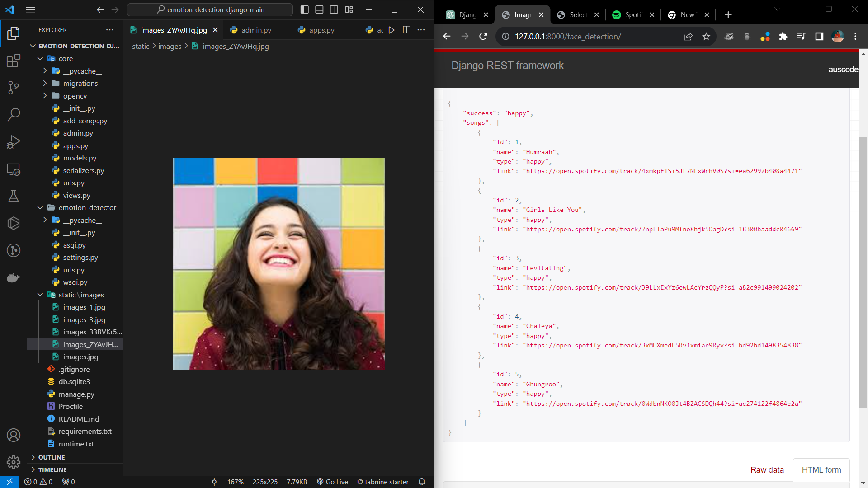Click the images_ZYAvJHq.jpg thumbnail in static
The image size is (868, 488).
pos(91,344)
